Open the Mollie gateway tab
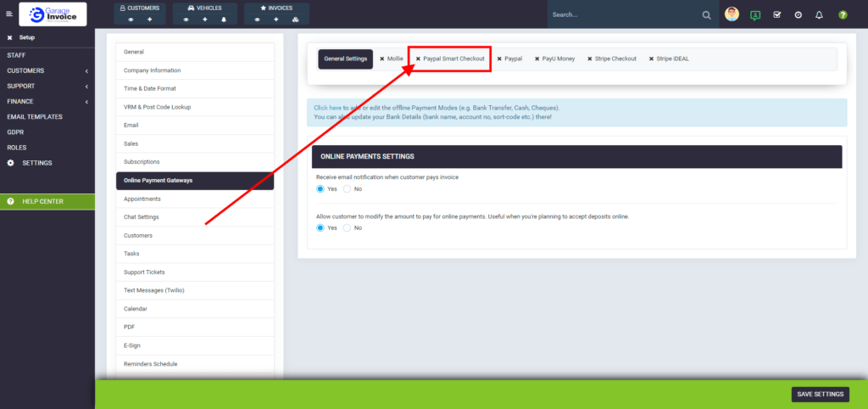The width and height of the screenshot is (868, 409). click(392, 59)
